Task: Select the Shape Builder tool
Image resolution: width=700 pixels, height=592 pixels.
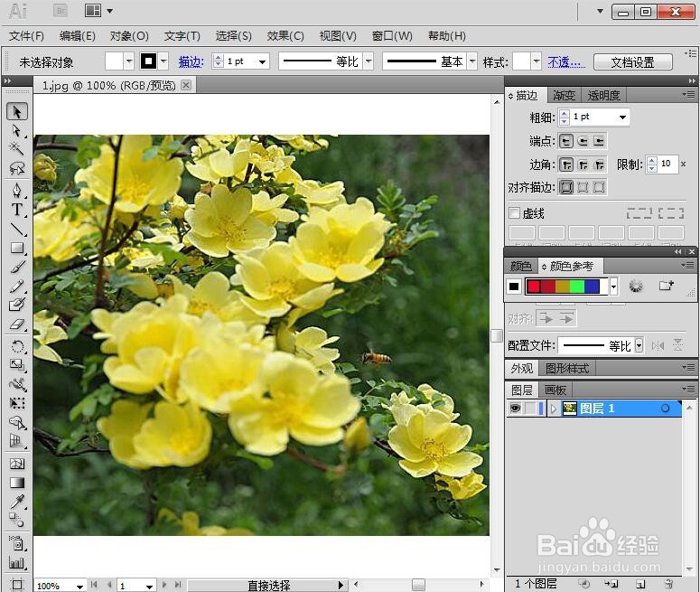Action: pyautogui.click(x=17, y=422)
